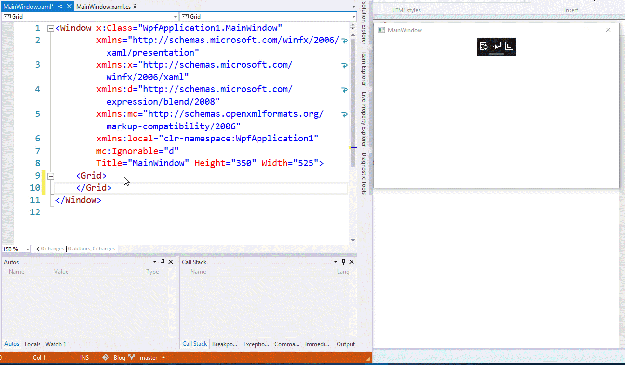Click the git branch icon in status bar
This screenshot has width=625, height=365.
tap(132, 357)
